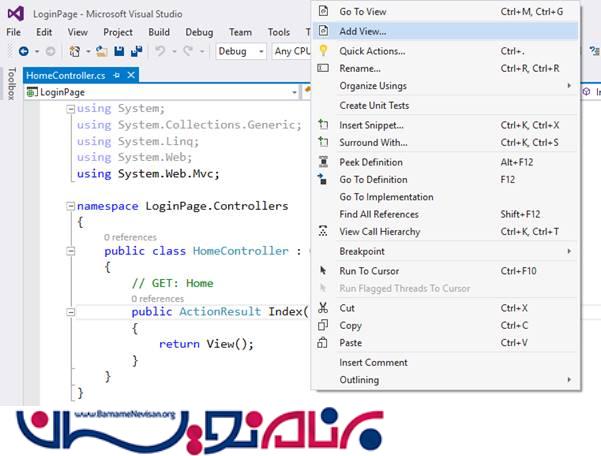Choose Go To Definition in context menu
The height and width of the screenshot is (456, 601).
click(x=373, y=179)
